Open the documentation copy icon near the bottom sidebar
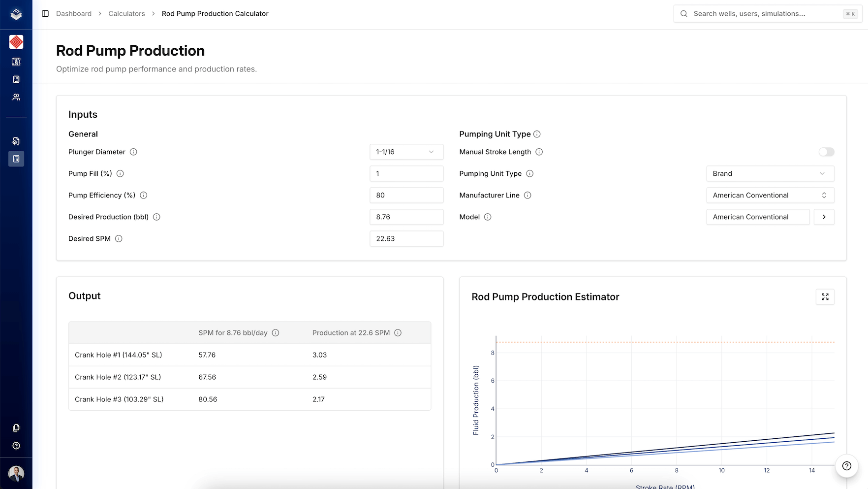 click(16, 428)
